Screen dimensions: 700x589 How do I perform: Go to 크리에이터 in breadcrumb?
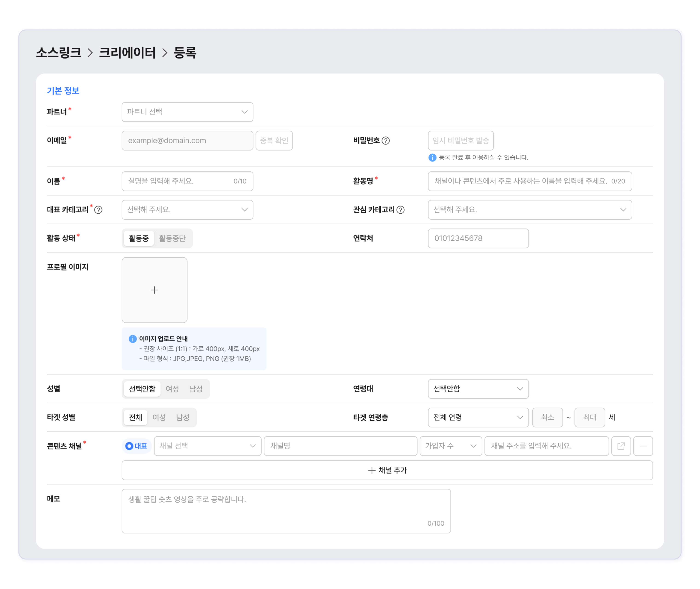127,53
